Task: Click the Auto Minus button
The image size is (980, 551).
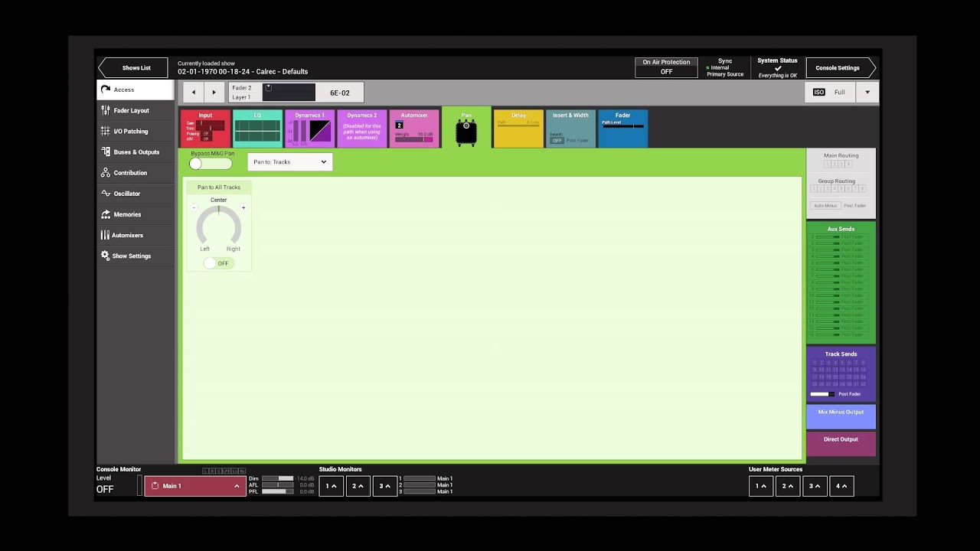Action: point(825,206)
